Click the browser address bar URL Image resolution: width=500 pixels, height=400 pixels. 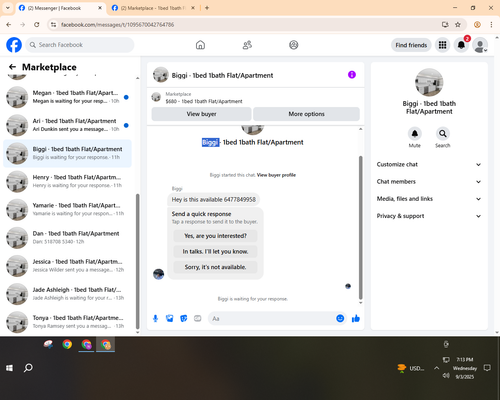coord(117,25)
